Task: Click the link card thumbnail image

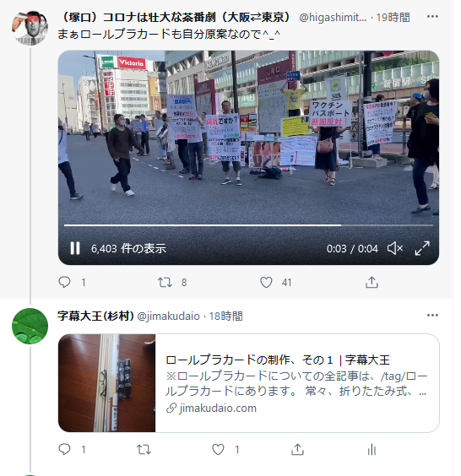Action: 107,383
